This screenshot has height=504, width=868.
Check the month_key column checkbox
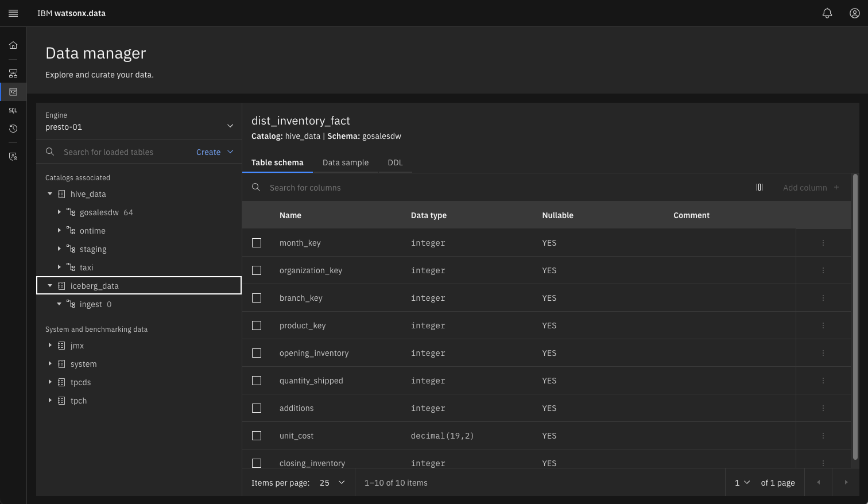[x=257, y=243]
